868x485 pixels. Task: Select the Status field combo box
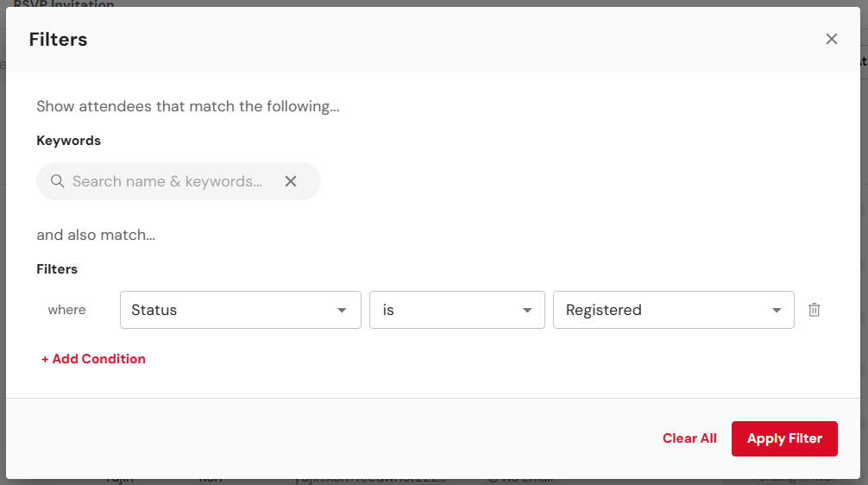tap(240, 310)
